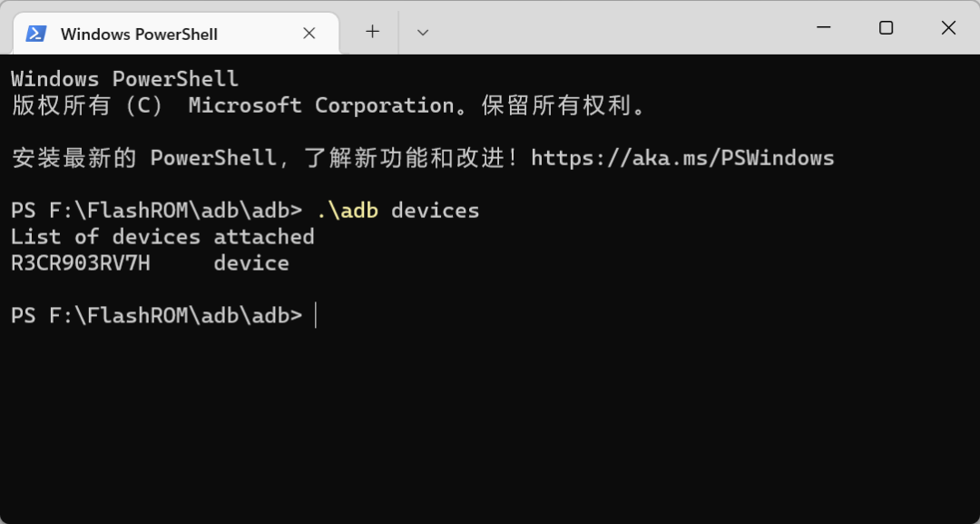Close the terminal window
Viewport: 980px width, 524px height.
click(x=948, y=28)
